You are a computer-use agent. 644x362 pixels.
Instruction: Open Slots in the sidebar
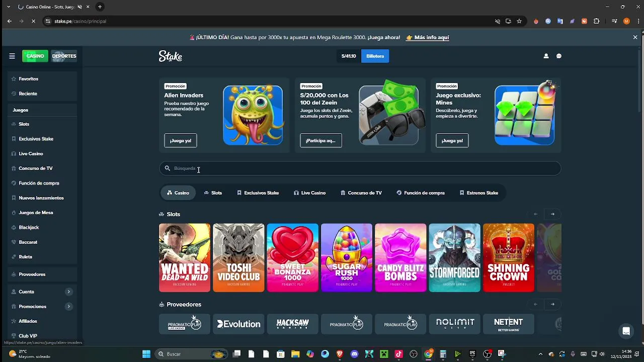coord(43,124)
